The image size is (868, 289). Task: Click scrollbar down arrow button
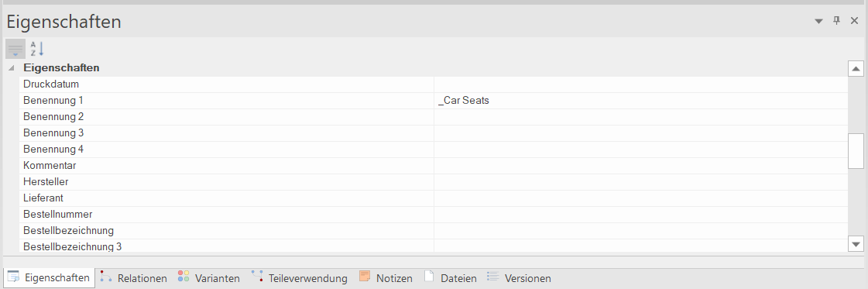856,243
